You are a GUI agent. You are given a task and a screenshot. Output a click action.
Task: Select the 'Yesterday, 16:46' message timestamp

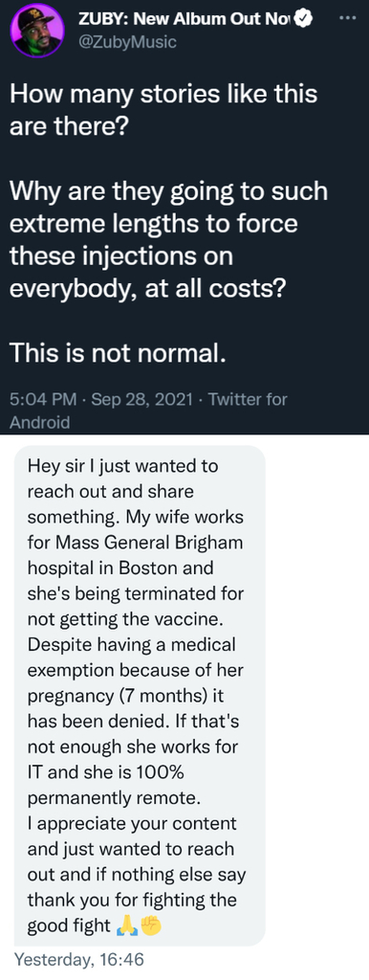click(78, 959)
